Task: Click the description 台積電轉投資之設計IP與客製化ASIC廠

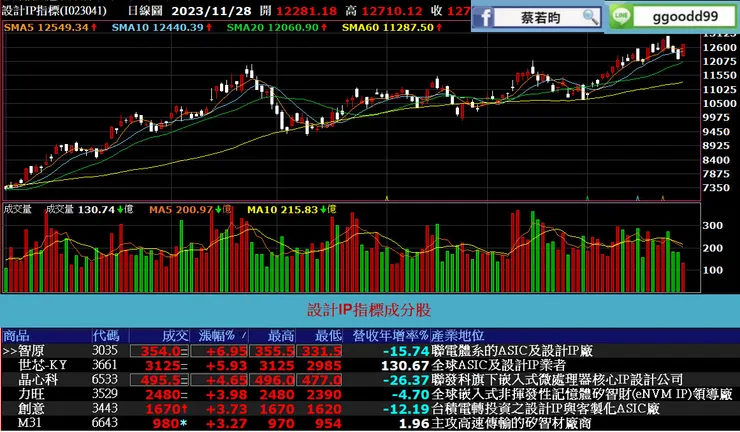Action: (546, 408)
